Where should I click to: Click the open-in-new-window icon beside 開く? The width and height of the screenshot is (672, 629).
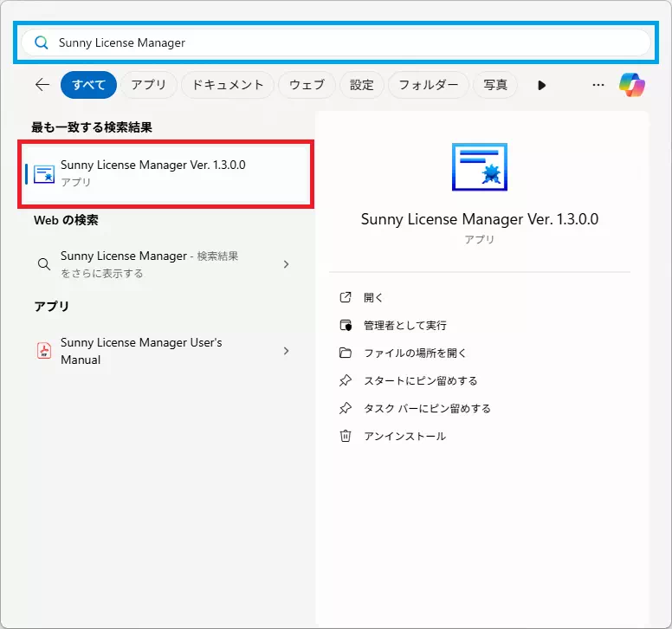point(346,297)
